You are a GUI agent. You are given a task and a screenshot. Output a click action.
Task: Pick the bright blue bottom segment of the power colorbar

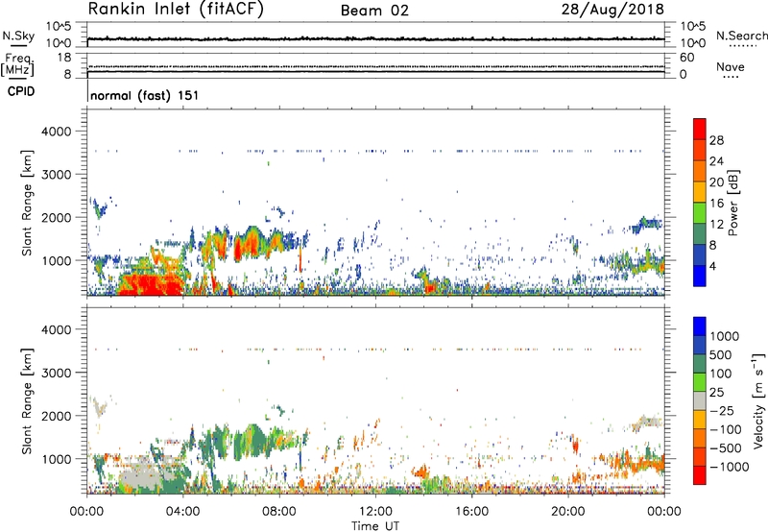pos(700,276)
